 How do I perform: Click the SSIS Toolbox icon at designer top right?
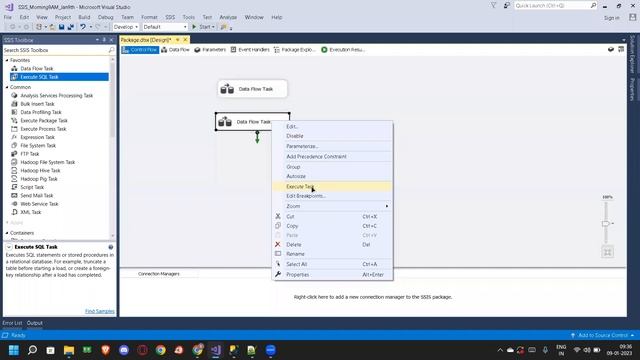(621, 49)
